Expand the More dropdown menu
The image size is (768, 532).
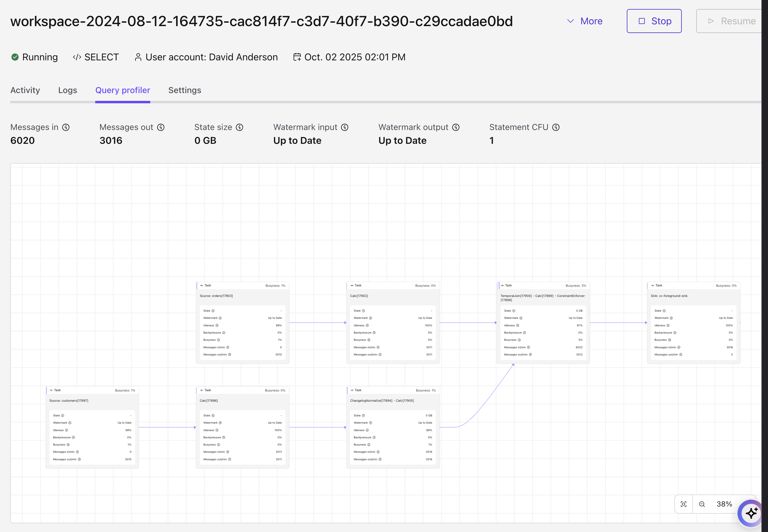[x=585, y=21]
